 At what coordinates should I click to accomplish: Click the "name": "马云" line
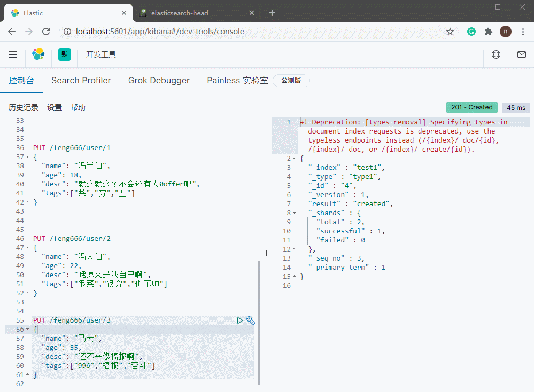72,338
